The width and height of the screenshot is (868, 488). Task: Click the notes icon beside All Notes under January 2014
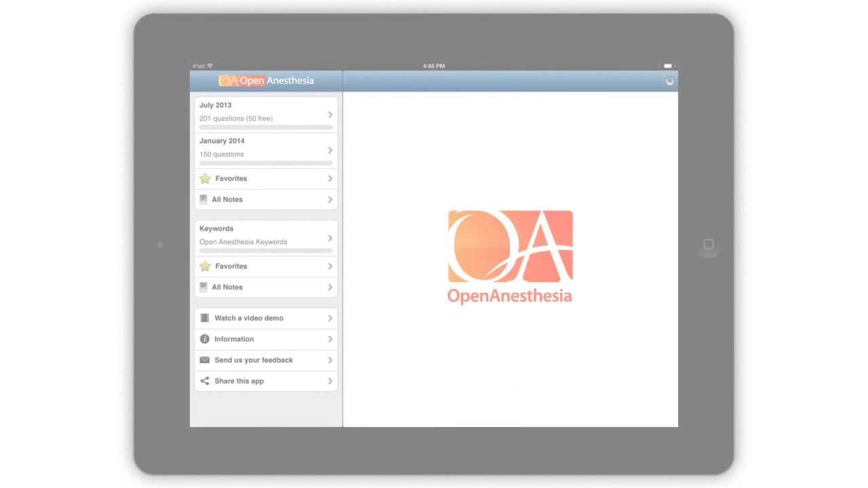203,199
